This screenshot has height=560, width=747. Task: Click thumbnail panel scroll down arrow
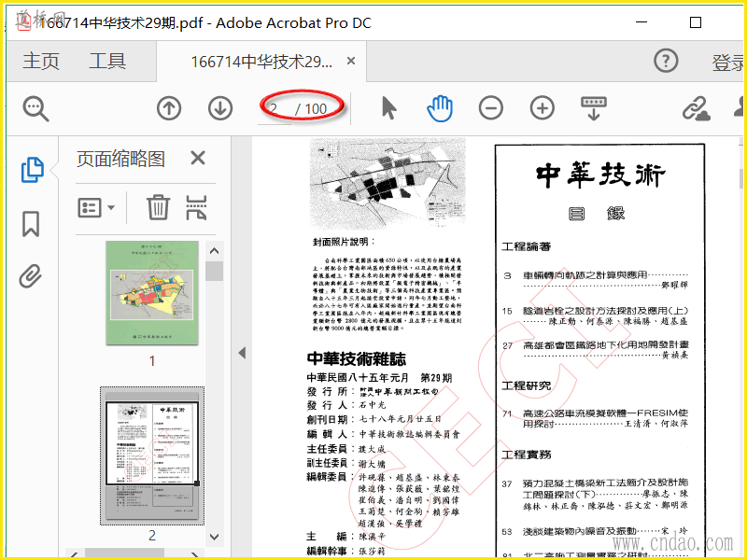click(215, 537)
